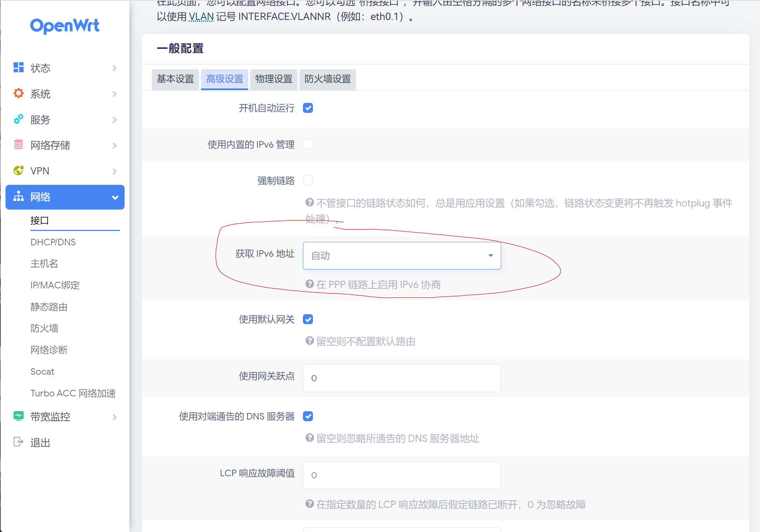Click the 状态 menu label
The width and height of the screenshot is (760, 532).
point(40,68)
